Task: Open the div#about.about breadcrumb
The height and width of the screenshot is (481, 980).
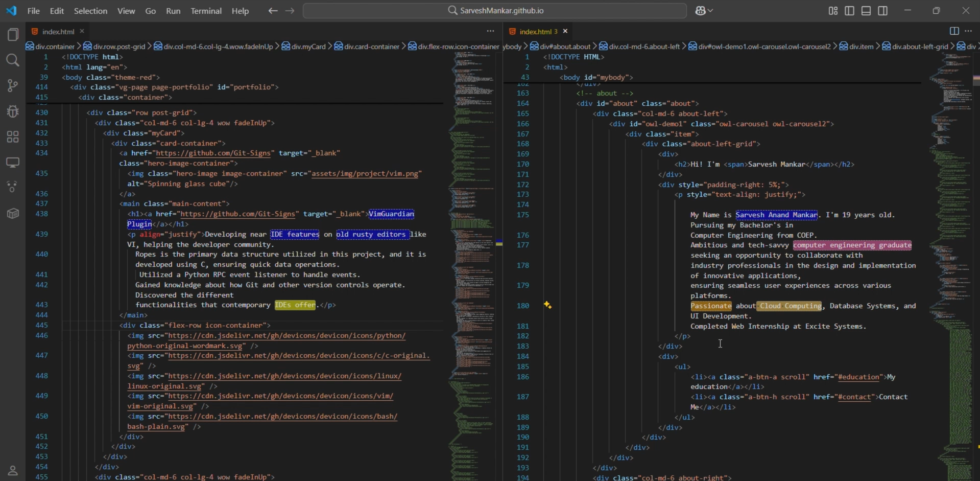Action: point(560,47)
